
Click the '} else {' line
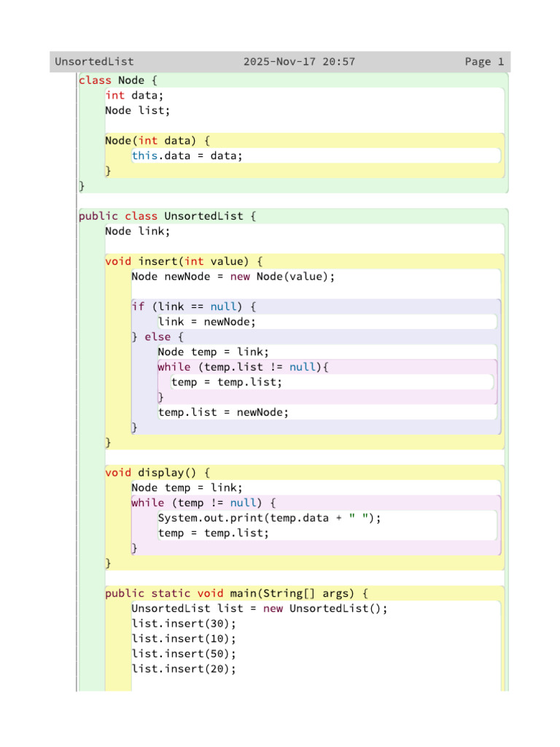click(x=157, y=337)
